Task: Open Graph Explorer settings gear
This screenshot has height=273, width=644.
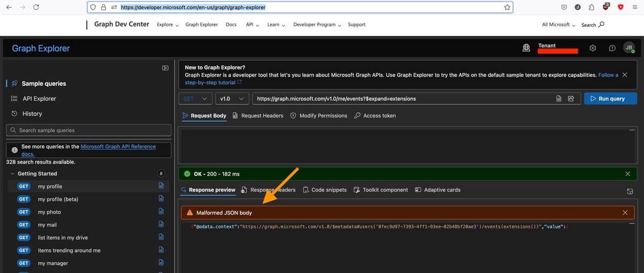Action: (x=593, y=48)
